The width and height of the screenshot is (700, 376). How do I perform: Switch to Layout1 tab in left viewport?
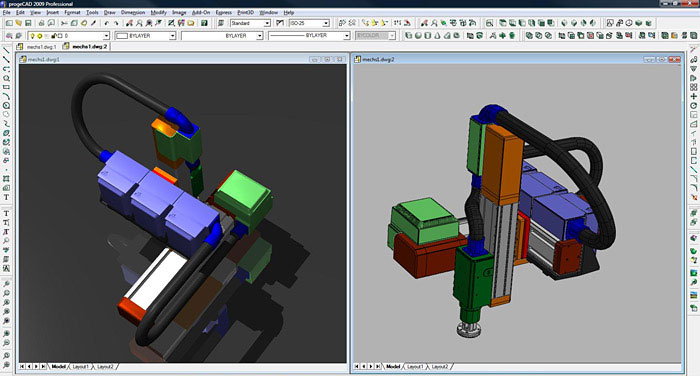pos(80,367)
